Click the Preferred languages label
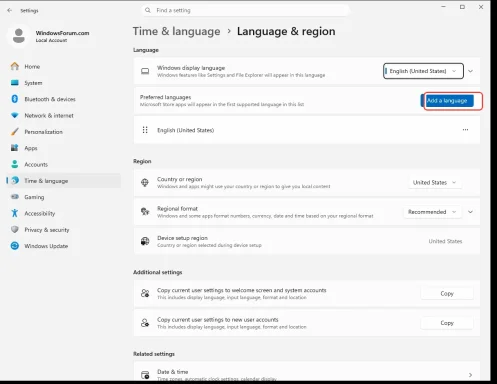This screenshot has width=497, height=384. pos(165,97)
